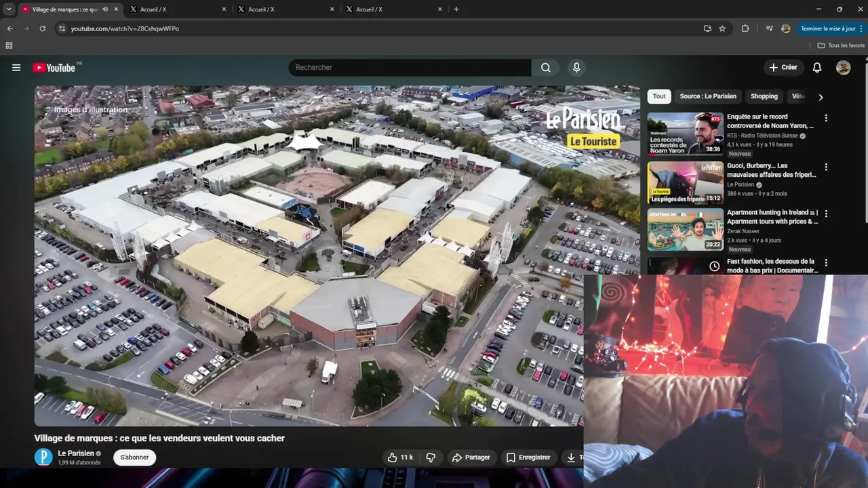Viewport: 868px width, 488px height.
Task: Open more options for Fast fashion video
Action: pos(826,262)
